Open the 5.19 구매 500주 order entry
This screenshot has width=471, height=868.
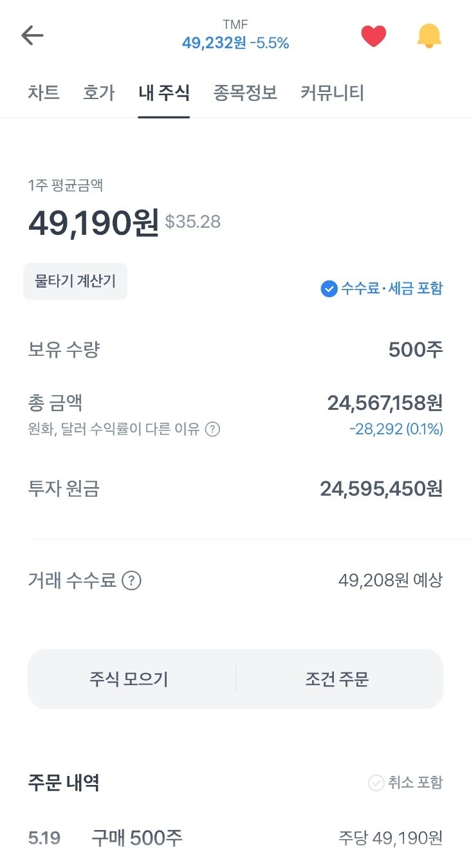point(235,838)
